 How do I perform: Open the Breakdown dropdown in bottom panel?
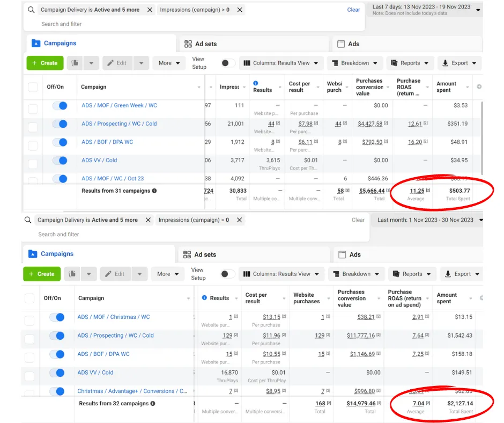click(x=356, y=274)
